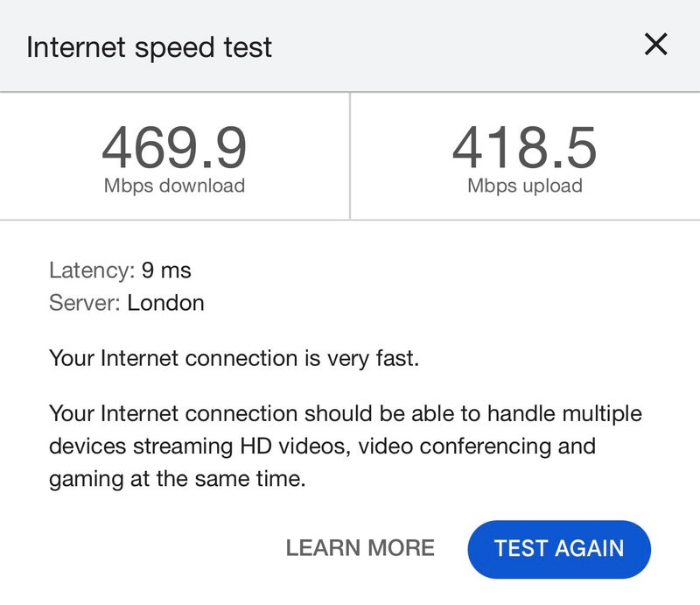
Task: Click the "Mbps upload" label
Action: point(524,186)
